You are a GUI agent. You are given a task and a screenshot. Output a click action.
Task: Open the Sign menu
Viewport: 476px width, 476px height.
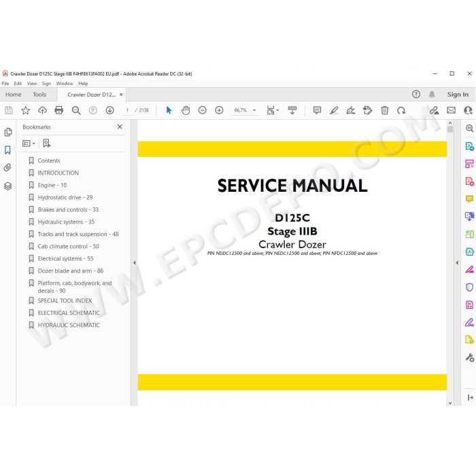[x=46, y=84]
